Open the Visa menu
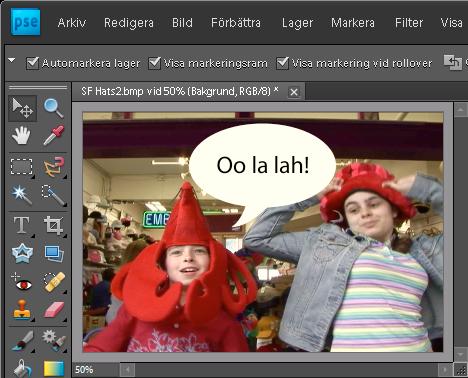The height and width of the screenshot is (378, 468). click(x=451, y=23)
